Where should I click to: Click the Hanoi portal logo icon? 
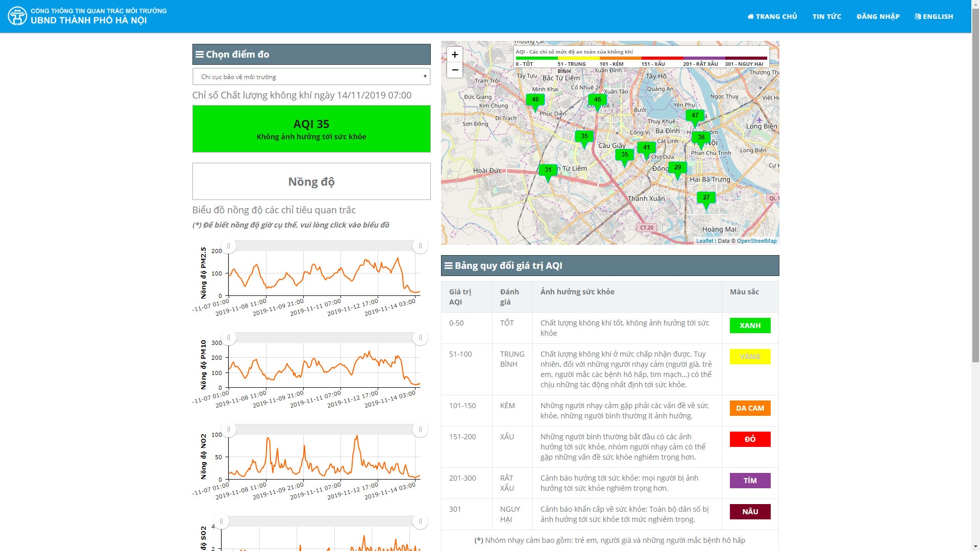(x=17, y=16)
